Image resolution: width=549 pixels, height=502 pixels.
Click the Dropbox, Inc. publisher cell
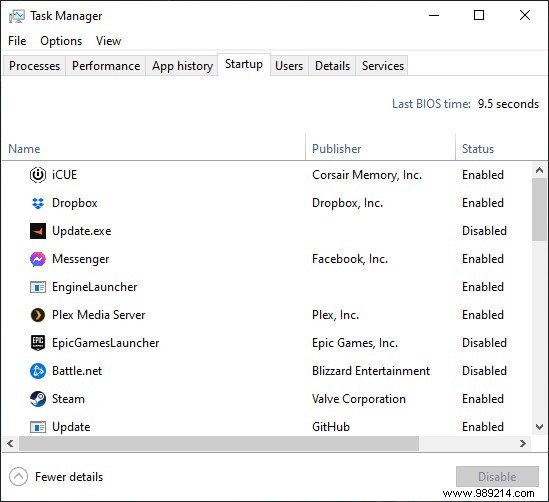tap(347, 203)
